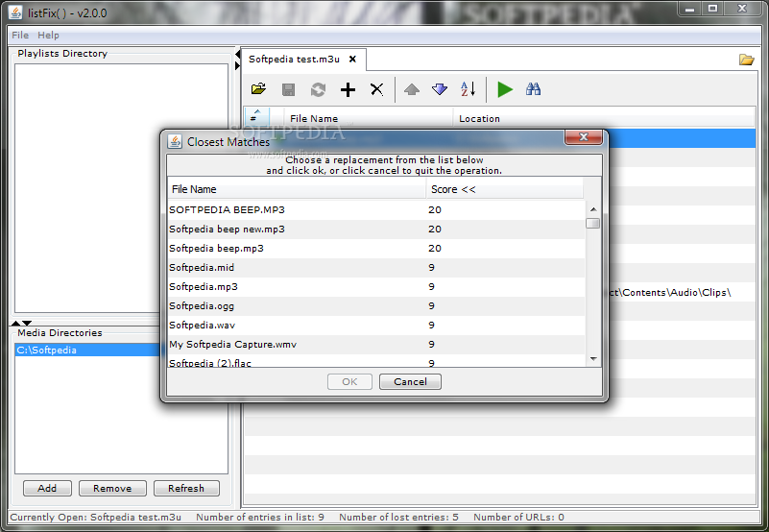Open folder icon at tab bar right

(747, 60)
